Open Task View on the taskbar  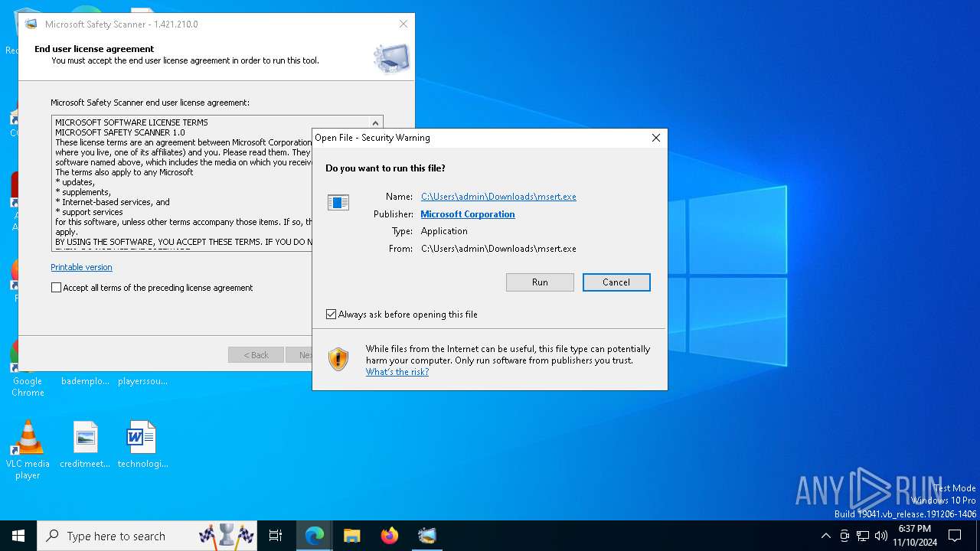(x=276, y=536)
